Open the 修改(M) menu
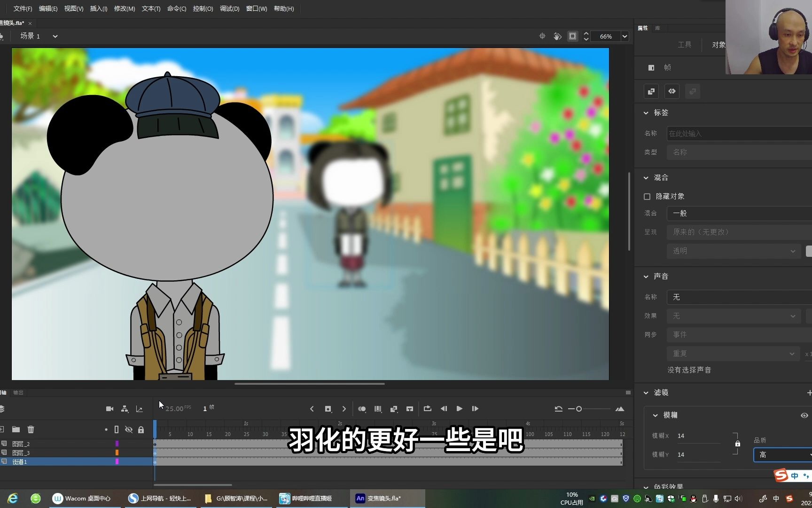Screen dimensions: 812x508 click(125, 8)
